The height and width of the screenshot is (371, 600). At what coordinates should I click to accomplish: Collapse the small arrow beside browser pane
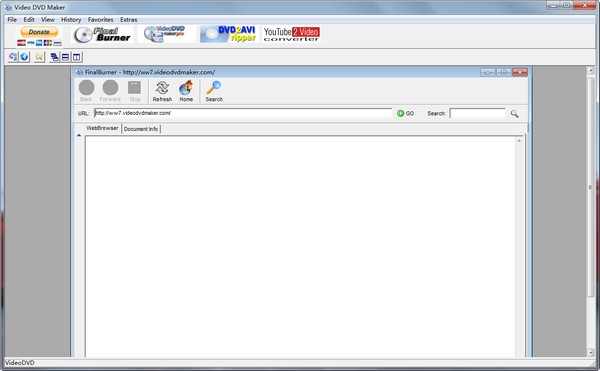click(79, 135)
